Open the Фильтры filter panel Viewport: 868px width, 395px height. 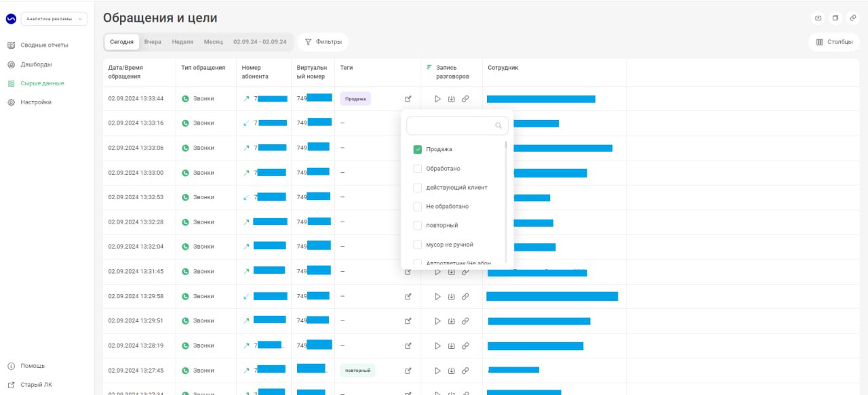click(x=323, y=42)
